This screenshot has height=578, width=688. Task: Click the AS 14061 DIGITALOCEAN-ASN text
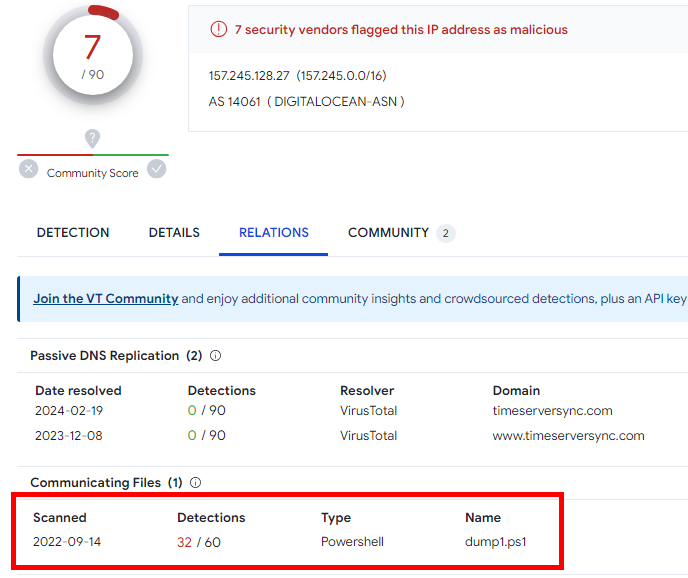(306, 102)
